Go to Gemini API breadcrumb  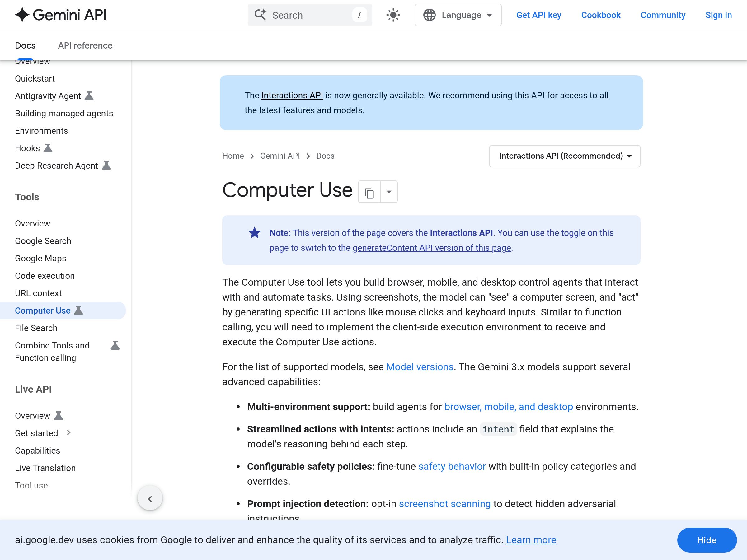pyautogui.click(x=280, y=156)
